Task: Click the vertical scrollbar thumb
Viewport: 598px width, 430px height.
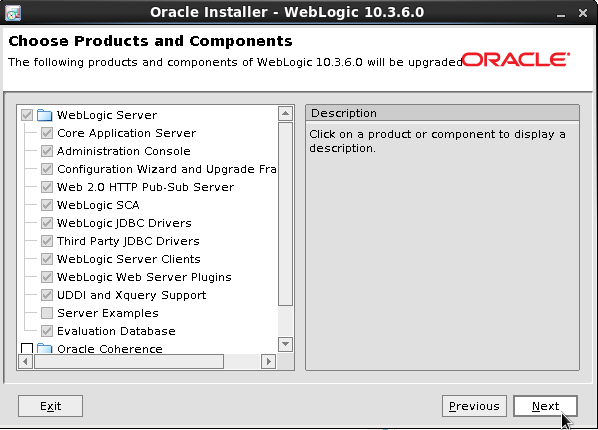Action: pos(285,214)
